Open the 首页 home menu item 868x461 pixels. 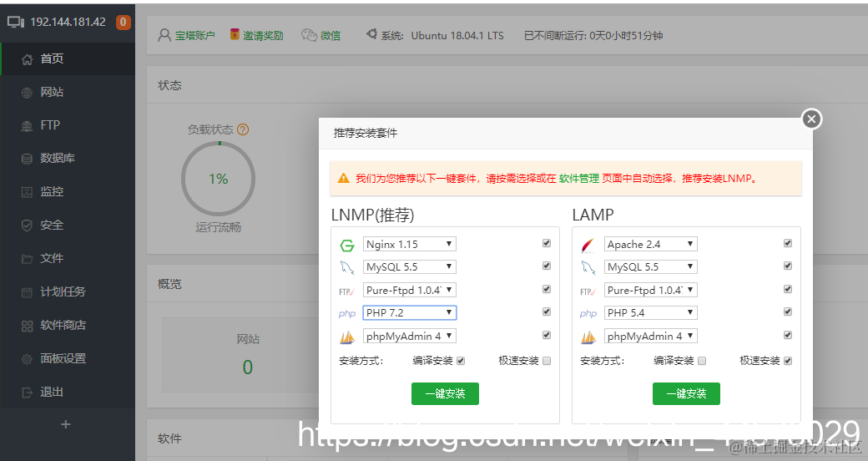point(68,58)
